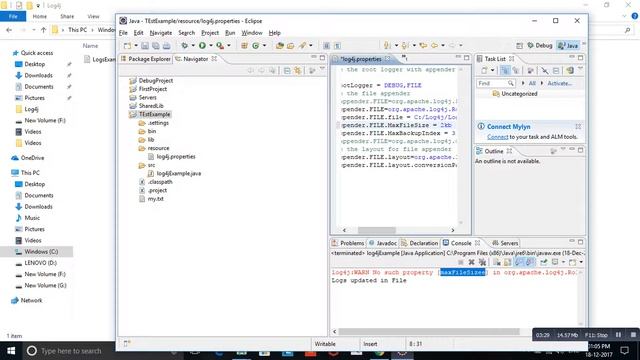Viewport: 640px width, 360px height.
Task: Click the Open Task folder icon
Action: tap(291, 46)
